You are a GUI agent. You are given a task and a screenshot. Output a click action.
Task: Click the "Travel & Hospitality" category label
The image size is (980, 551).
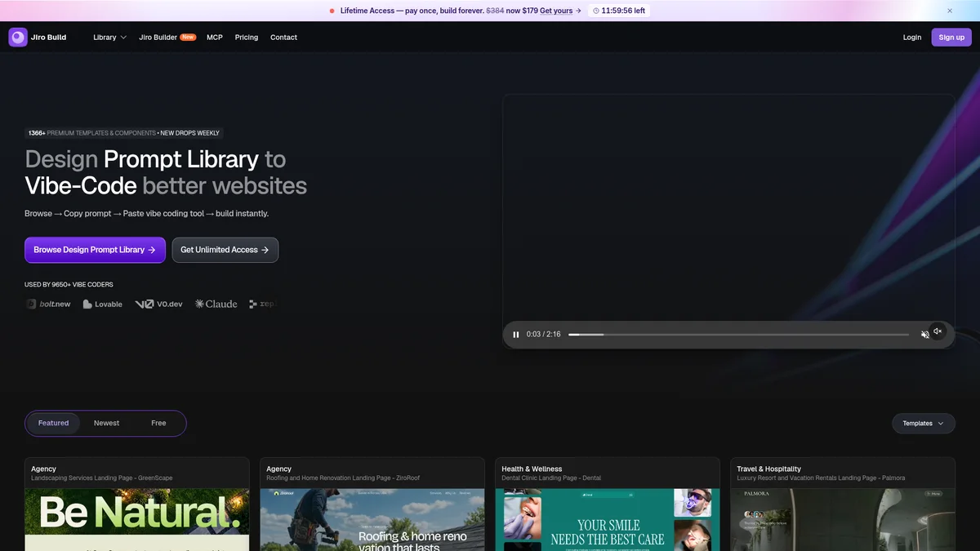click(x=768, y=469)
